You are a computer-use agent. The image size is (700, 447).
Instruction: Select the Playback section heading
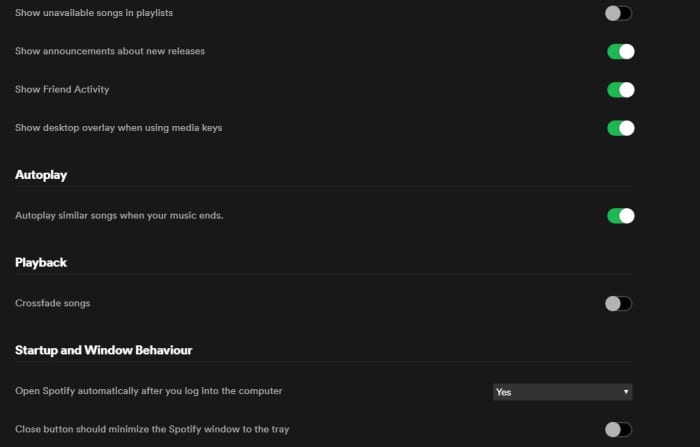(x=41, y=262)
